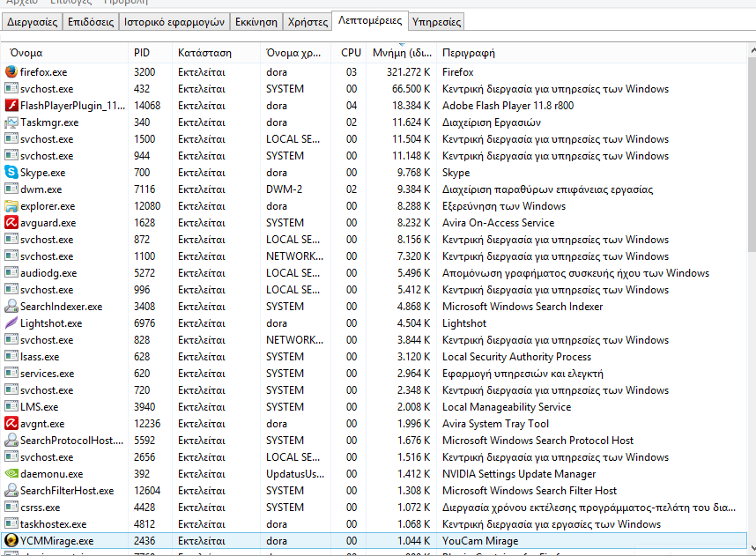Image resolution: width=756 pixels, height=556 pixels.
Task: Click the purple feather icon of Lightshot.exe
Action: pos(11,323)
